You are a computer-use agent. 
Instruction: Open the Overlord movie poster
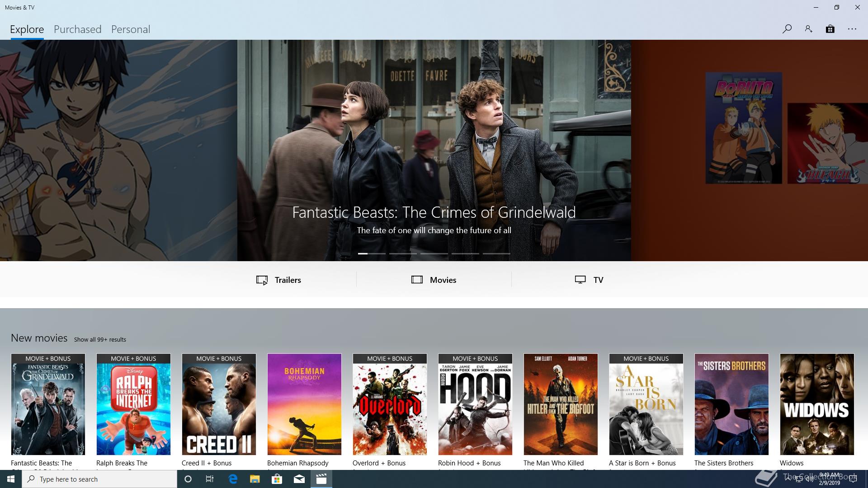coord(390,404)
